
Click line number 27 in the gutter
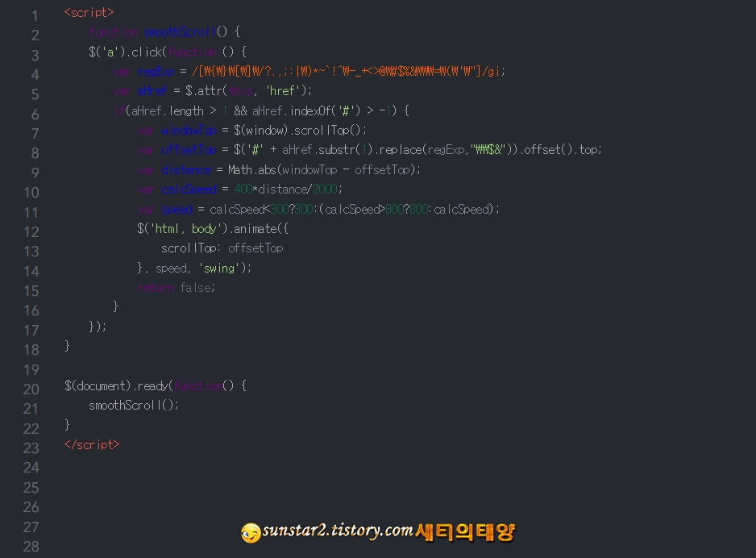pyautogui.click(x=31, y=527)
